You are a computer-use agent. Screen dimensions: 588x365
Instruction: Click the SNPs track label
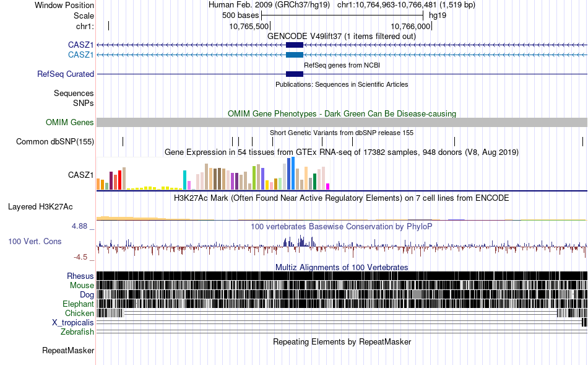(x=84, y=103)
